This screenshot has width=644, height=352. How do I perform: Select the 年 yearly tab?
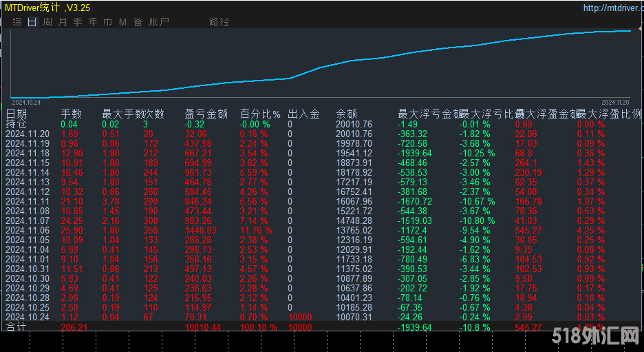[x=93, y=22]
